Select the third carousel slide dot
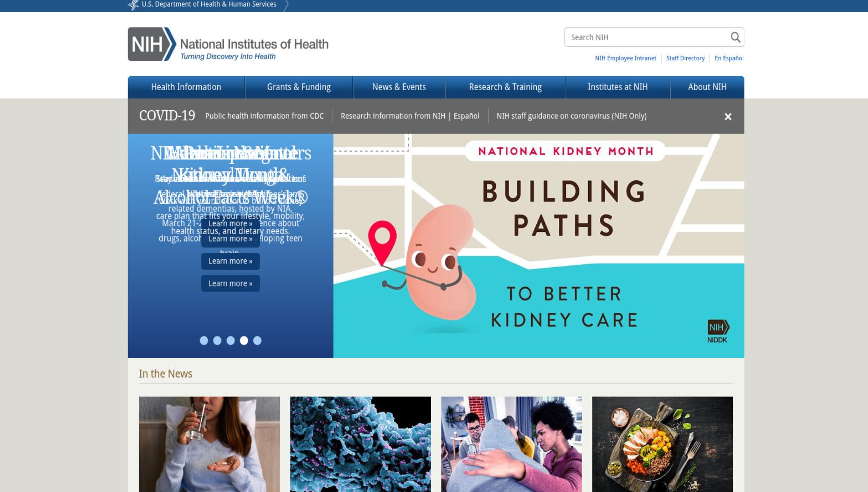 [230, 341]
